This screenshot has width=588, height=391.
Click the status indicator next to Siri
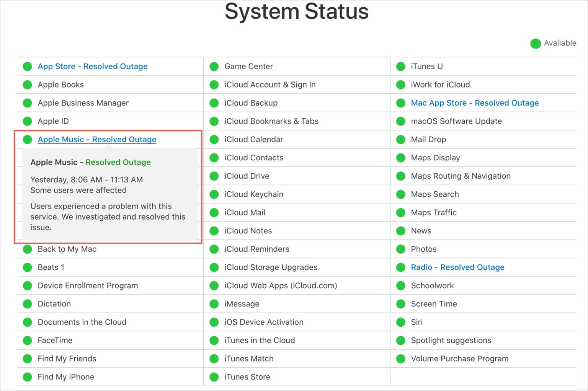[400, 322]
